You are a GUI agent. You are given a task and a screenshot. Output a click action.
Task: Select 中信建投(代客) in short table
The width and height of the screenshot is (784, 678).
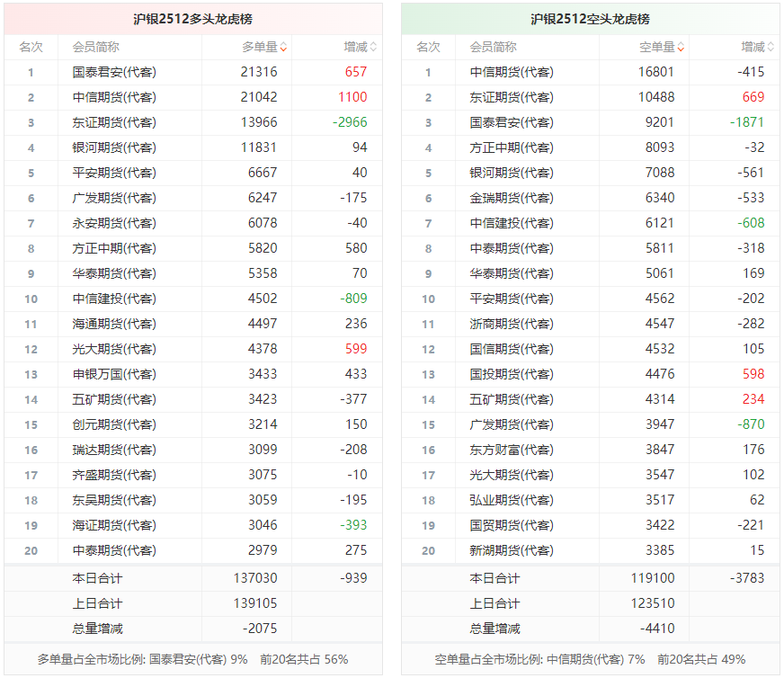(512, 223)
